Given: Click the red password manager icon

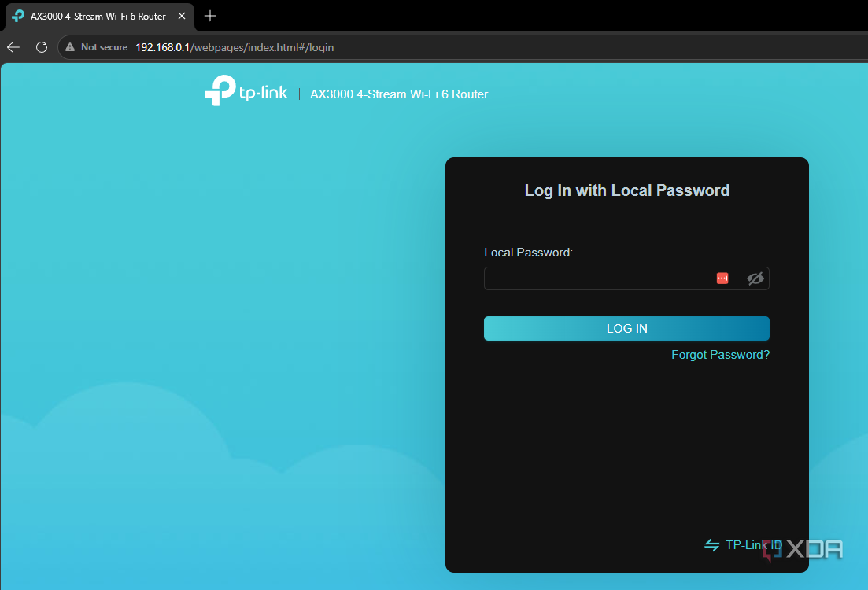Looking at the screenshot, I should (x=722, y=278).
